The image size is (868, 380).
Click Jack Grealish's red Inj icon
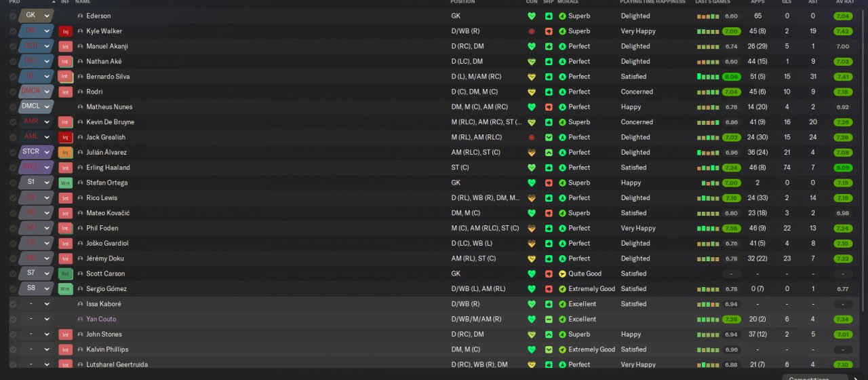[65, 137]
